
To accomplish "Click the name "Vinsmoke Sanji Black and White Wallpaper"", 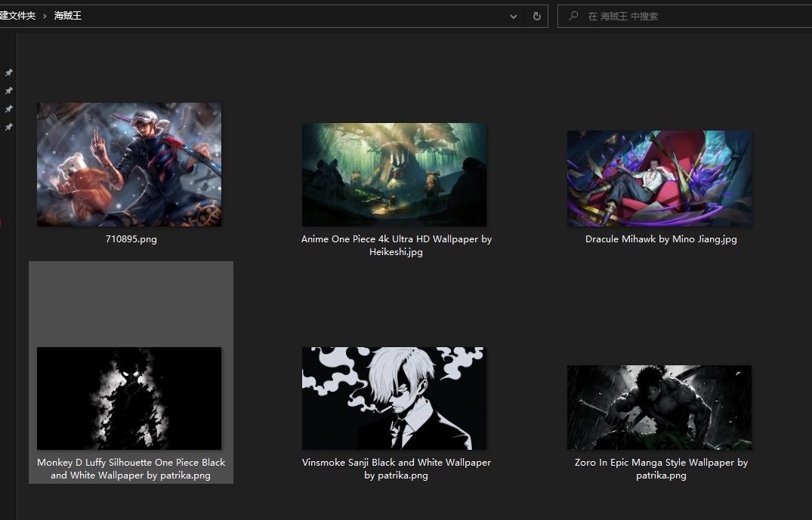I will click(397, 463).
